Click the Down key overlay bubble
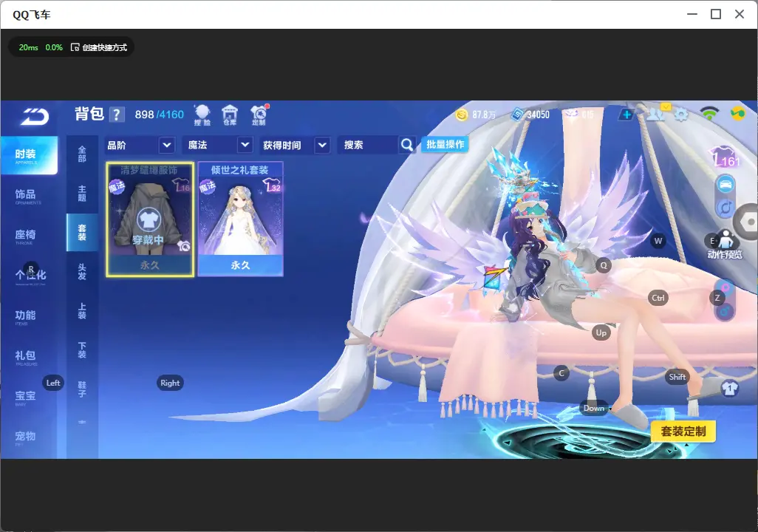 [x=594, y=408]
